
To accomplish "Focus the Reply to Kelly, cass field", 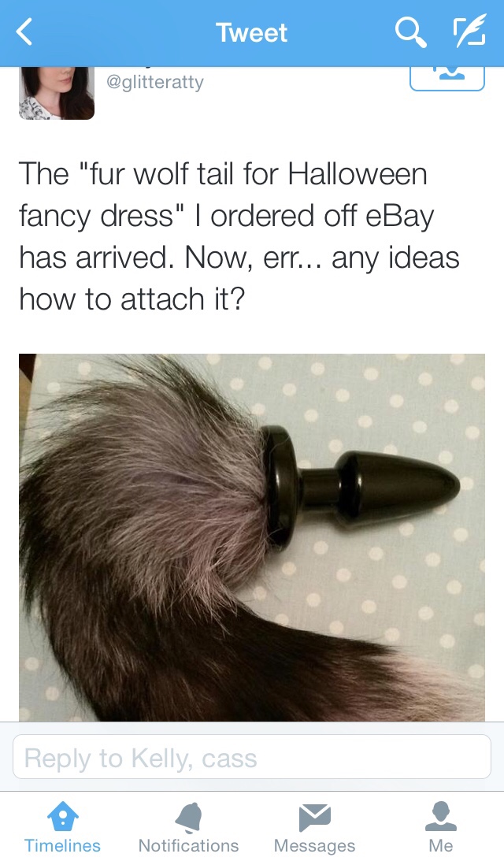I will point(252,757).
